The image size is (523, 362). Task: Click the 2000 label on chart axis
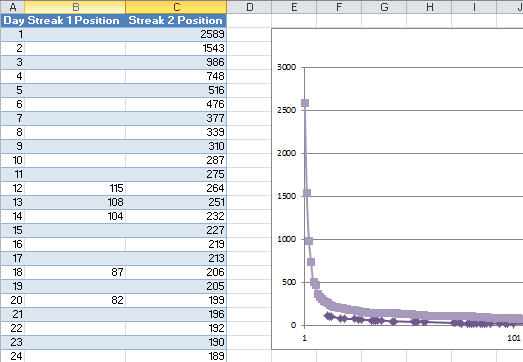click(x=287, y=153)
